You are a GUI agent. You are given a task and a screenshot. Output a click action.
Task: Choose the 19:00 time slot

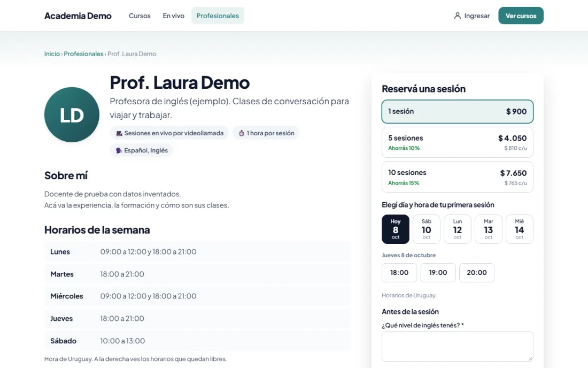coord(438,273)
